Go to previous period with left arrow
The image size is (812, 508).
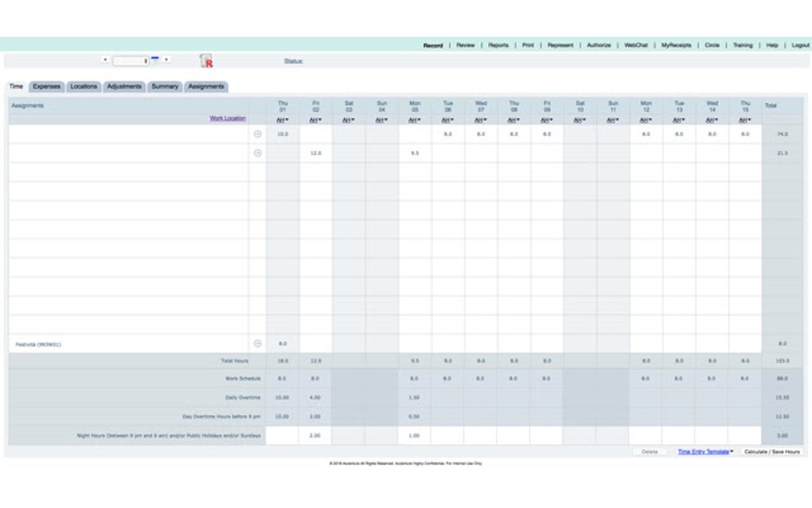[x=105, y=60]
